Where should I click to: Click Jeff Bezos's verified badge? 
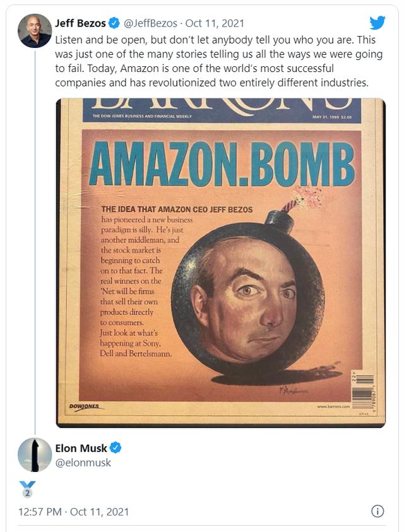click(114, 23)
